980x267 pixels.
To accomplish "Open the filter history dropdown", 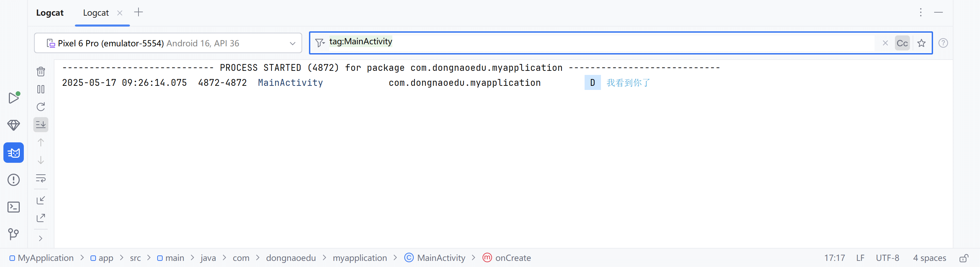I will (x=320, y=43).
